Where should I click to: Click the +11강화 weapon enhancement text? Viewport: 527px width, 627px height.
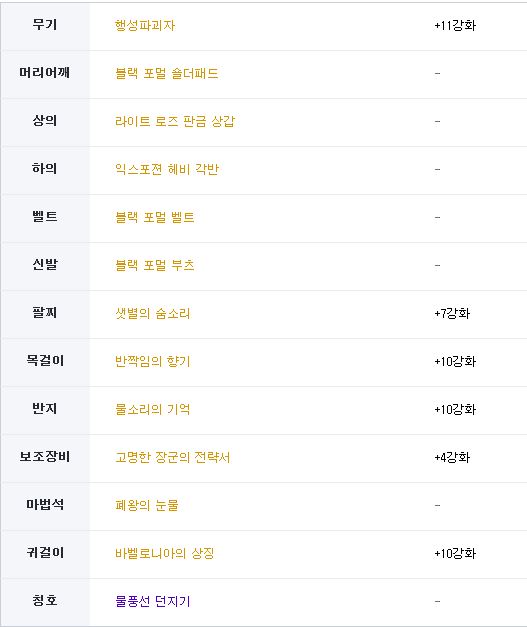click(455, 26)
